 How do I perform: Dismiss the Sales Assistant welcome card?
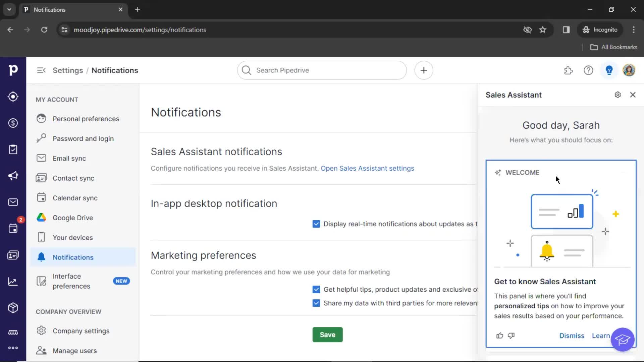(x=572, y=336)
